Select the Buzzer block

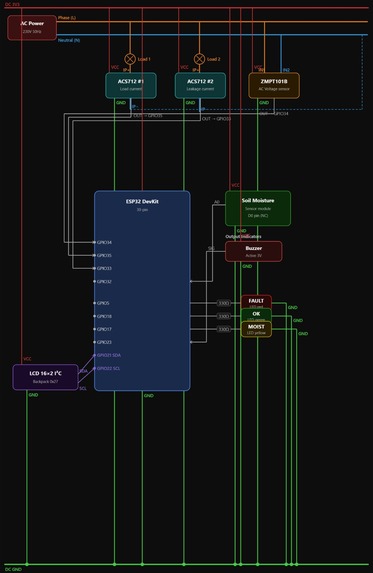[x=254, y=251]
